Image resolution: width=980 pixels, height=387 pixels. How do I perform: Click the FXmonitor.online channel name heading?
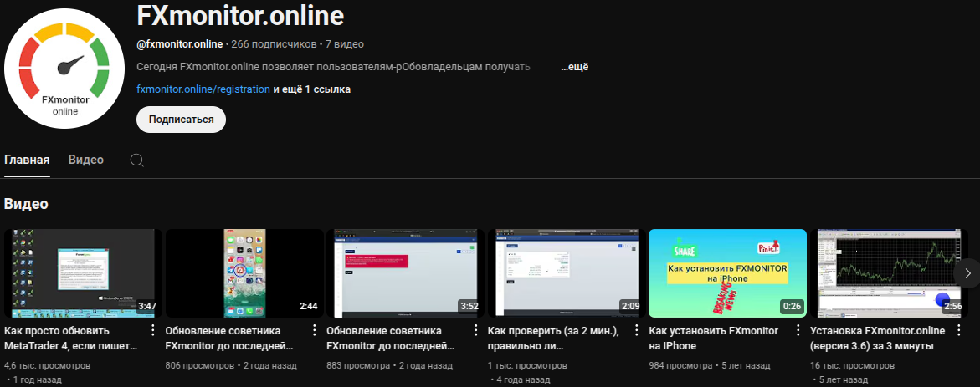(240, 16)
